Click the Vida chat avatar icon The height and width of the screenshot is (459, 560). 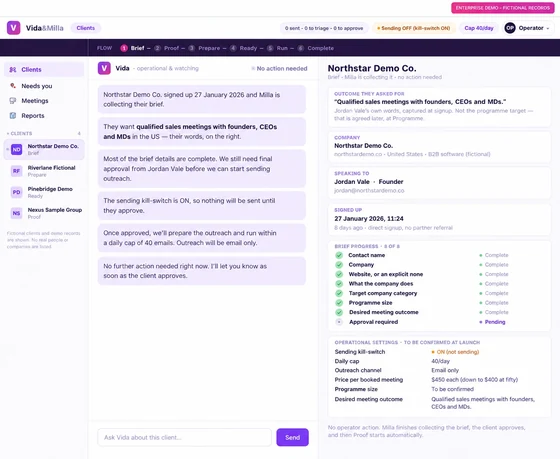[104, 68]
